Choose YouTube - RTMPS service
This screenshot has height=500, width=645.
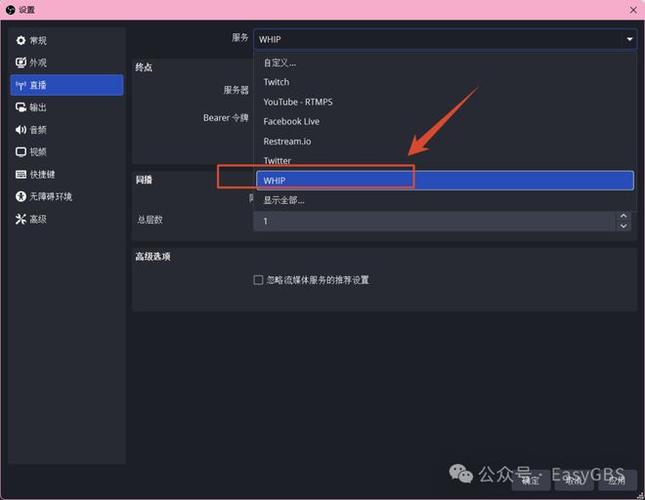point(445,102)
